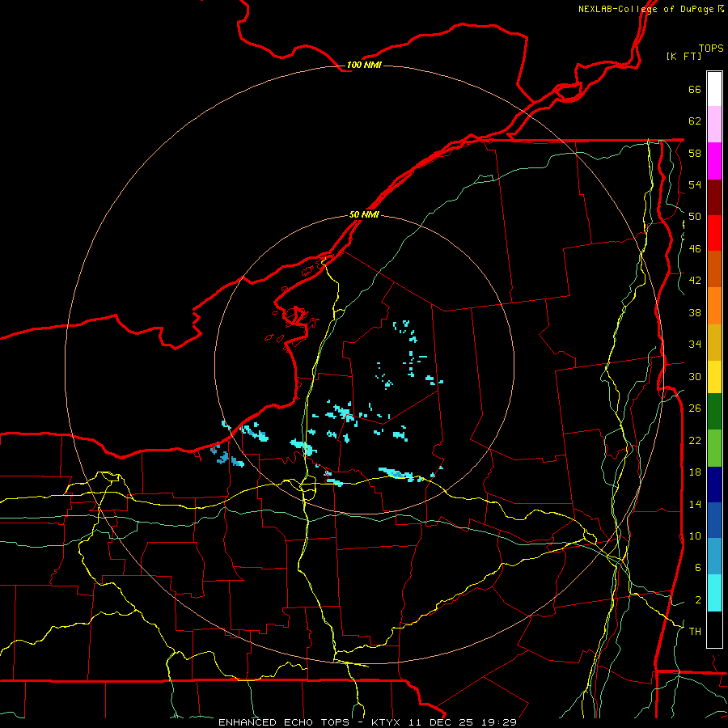Screen dimensions: 728x728
Task: Select the dark green legend swatch
Action: 714,412
